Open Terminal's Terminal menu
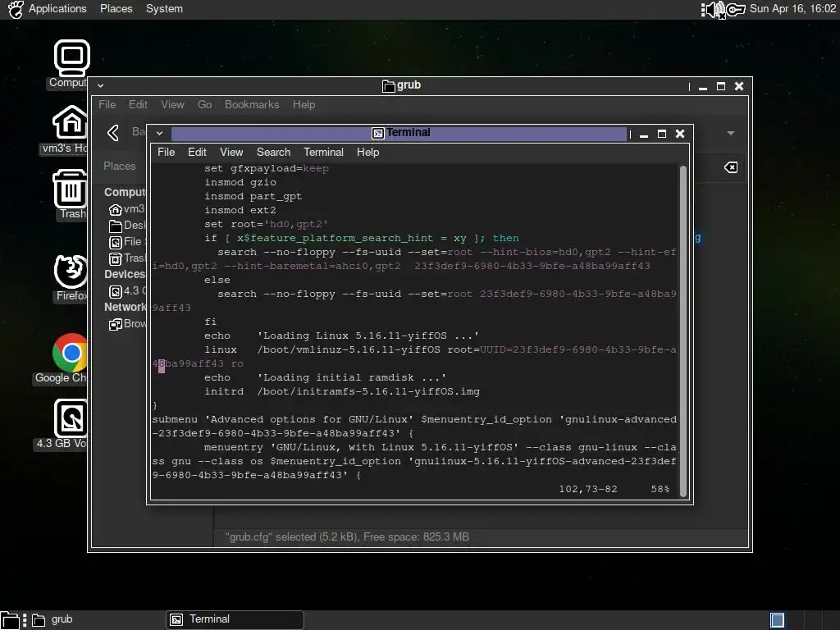The height and width of the screenshot is (630, 840). pos(323,152)
